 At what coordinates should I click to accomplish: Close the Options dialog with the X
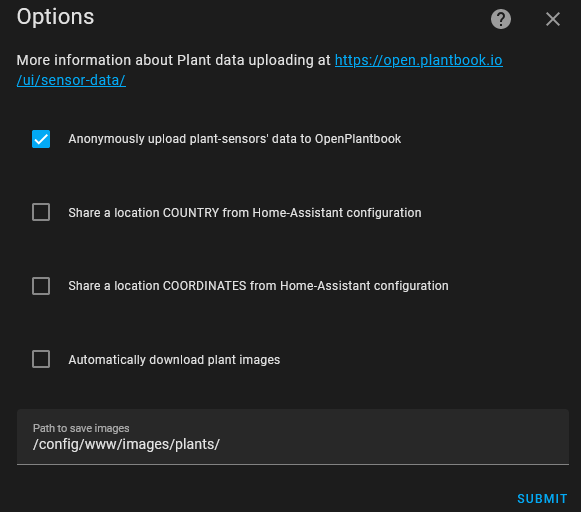click(552, 19)
